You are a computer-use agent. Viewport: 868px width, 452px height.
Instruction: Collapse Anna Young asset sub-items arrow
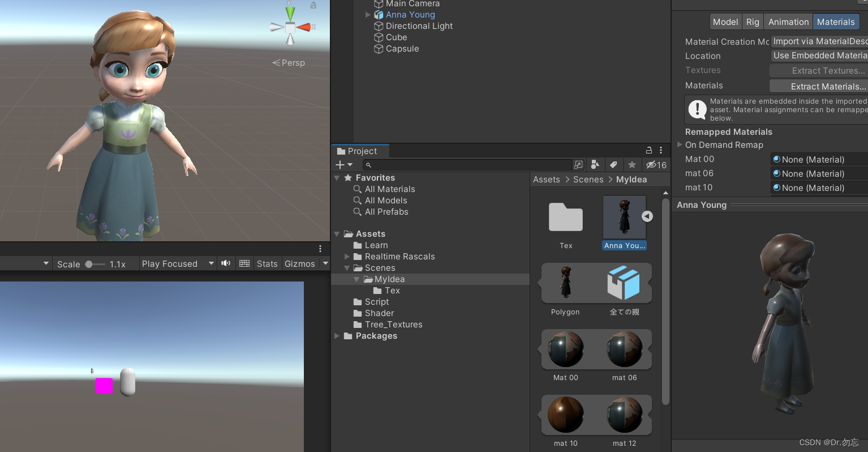point(647,216)
